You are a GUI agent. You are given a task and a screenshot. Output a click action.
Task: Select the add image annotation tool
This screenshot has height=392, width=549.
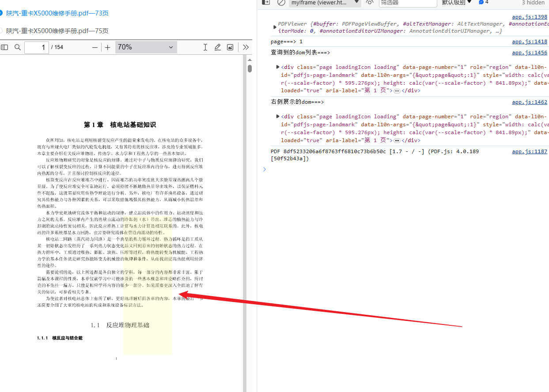click(230, 47)
